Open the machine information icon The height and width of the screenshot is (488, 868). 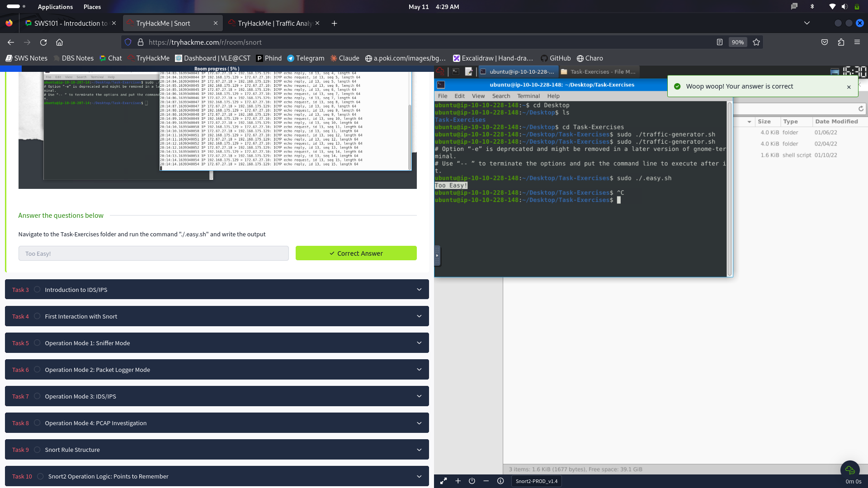(500, 481)
